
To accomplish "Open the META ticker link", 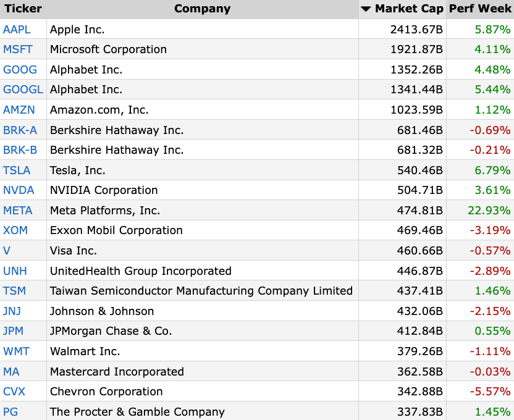I will (18, 211).
